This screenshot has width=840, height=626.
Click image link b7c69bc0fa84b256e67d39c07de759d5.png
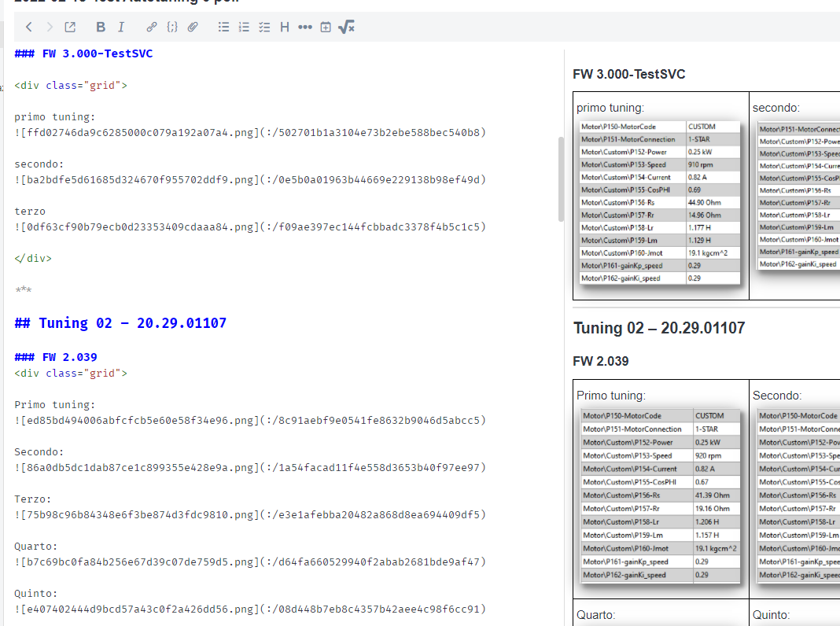pyautogui.click(x=250, y=562)
